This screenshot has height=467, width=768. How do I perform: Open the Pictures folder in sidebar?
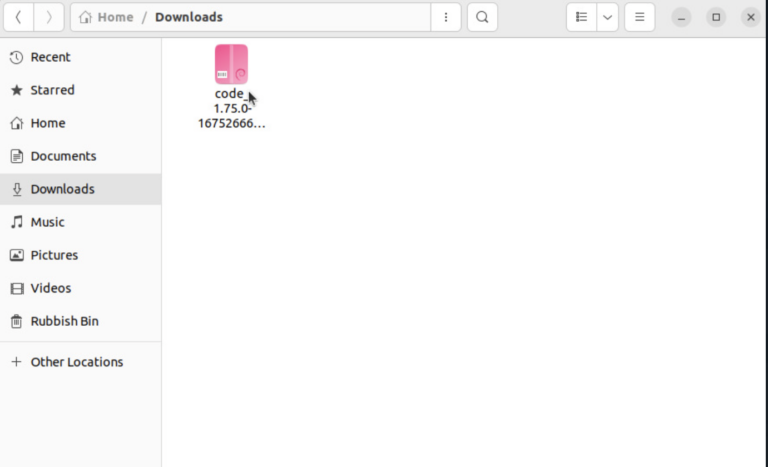(54, 255)
